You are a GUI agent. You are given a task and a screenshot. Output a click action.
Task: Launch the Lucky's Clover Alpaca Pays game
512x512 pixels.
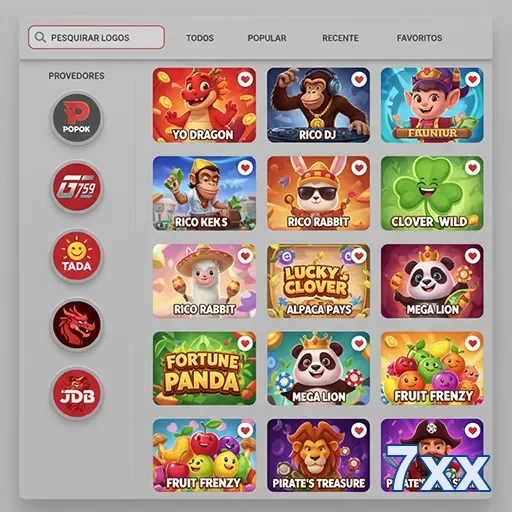318,281
